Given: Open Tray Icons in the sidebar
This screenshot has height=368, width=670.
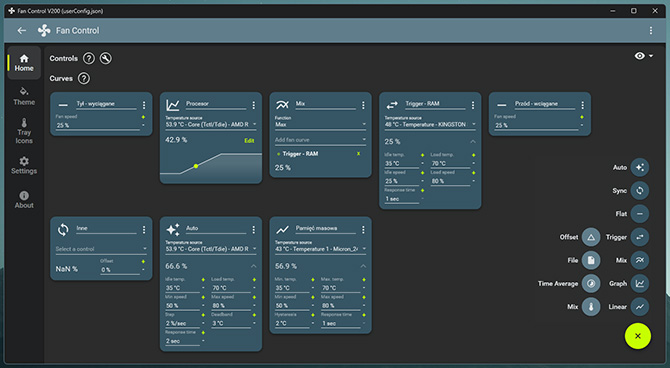Looking at the screenshot, I should (x=24, y=131).
